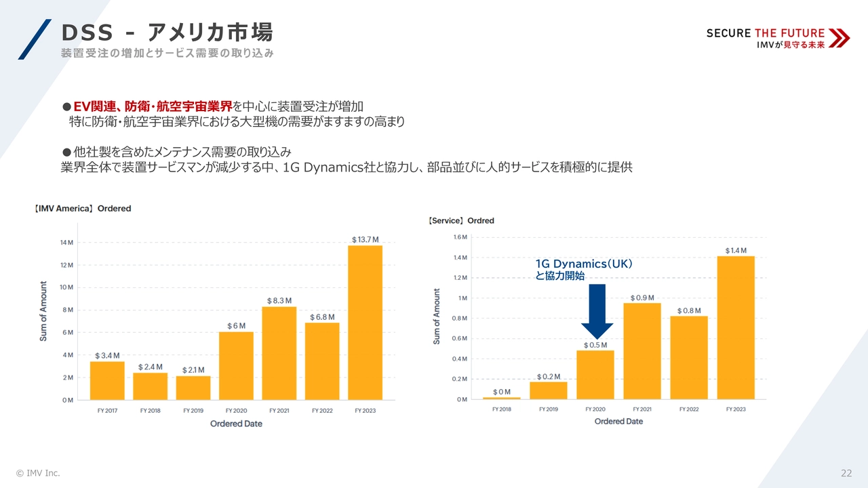This screenshot has width=868, height=488.
Task: Click the red text EV関連、防衛・航空宇宙業界
Action: pos(153,106)
